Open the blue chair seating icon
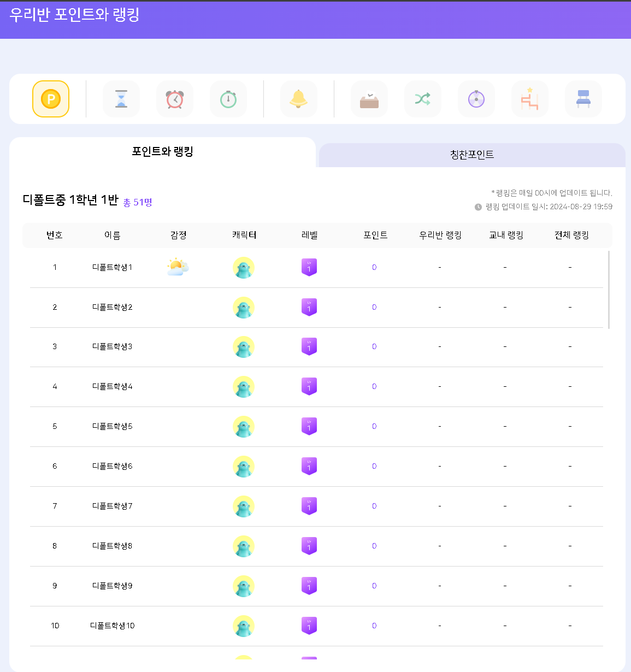Screen dimensions: 631x672 tap(583, 99)
